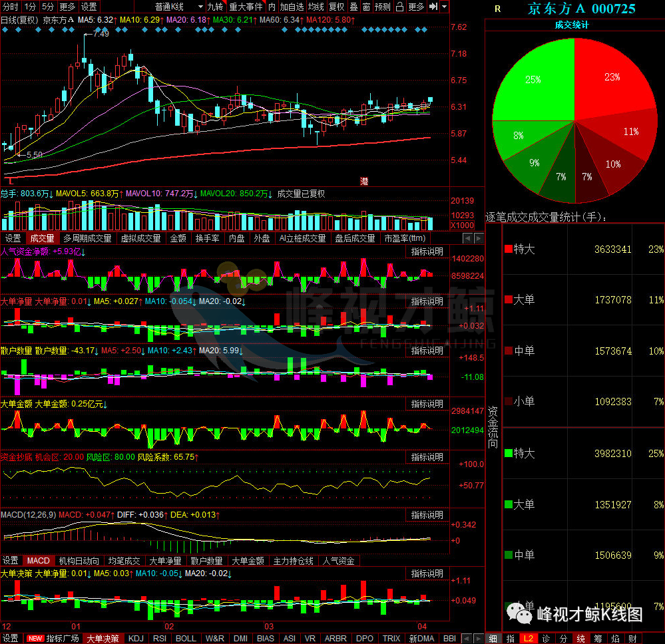Viewport: 665px width, 644px height.
Task: Open 指标广场 with NEW badge
Action: (53, 638)
